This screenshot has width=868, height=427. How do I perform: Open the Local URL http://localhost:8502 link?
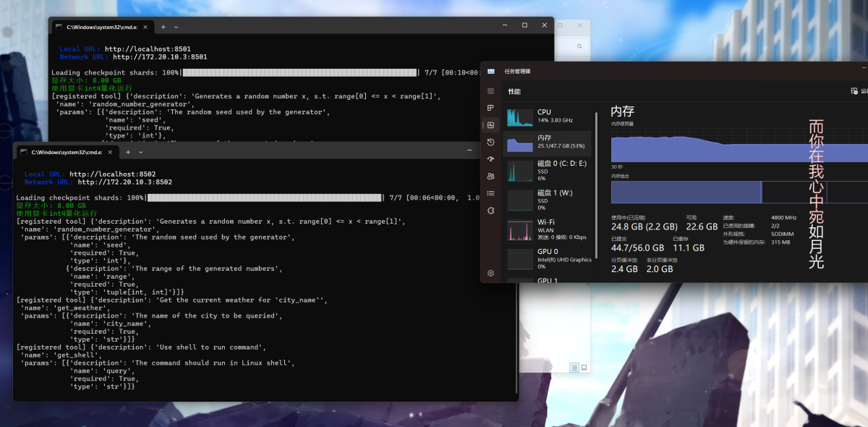click(112, 174)
